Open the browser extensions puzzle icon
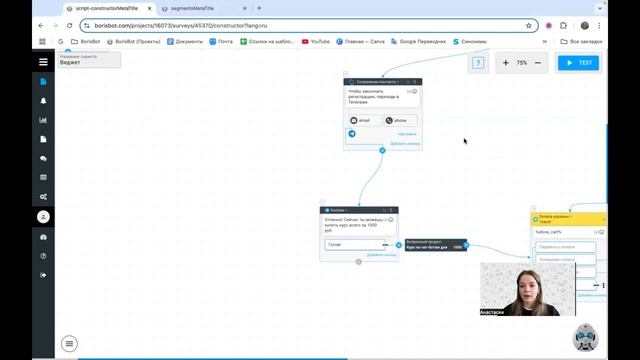The image size is (640, 360). [x=563, y=25]
